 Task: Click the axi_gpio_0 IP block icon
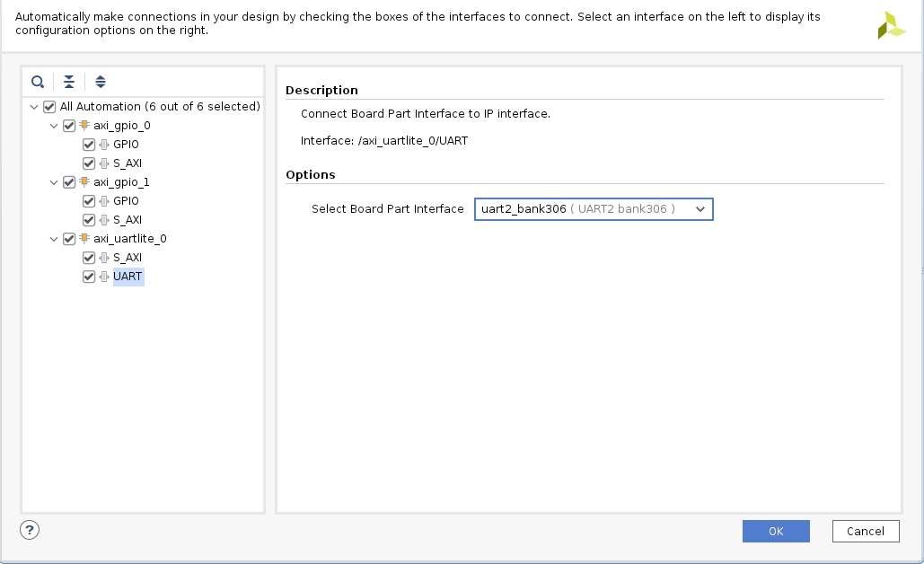click(84, 126)
